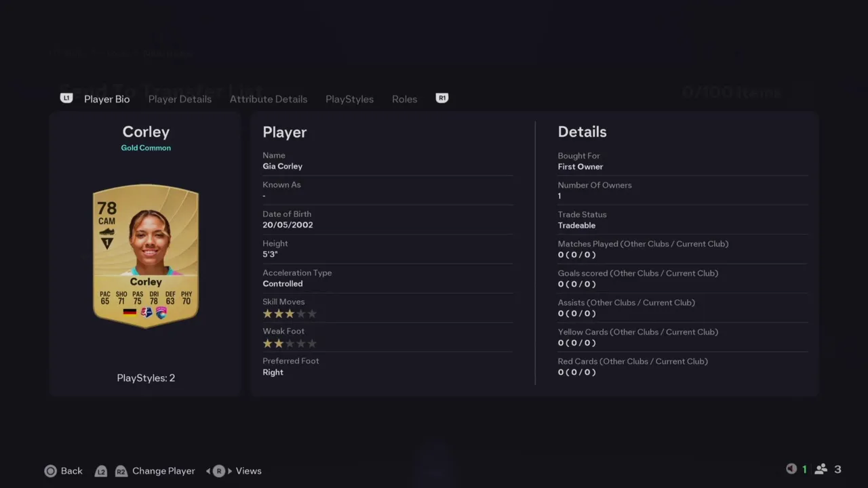Click the Known As label

[x=281, y=185]
